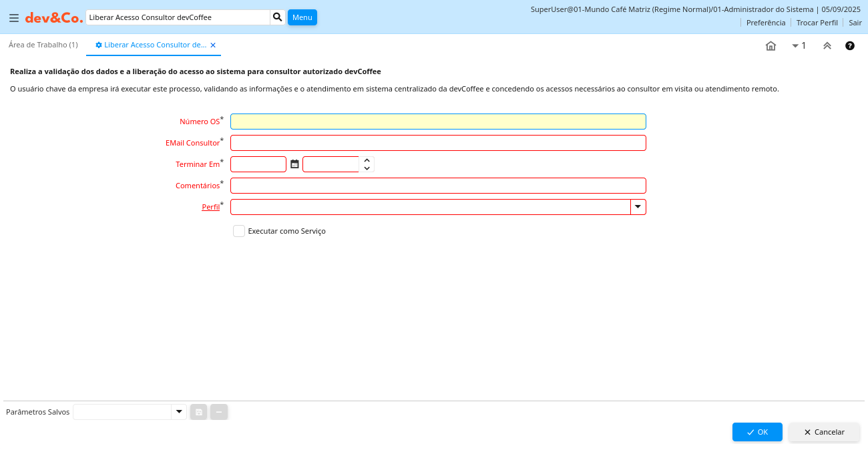
Task: Focus the Perfil combo box field
Action: pos(430,207)
